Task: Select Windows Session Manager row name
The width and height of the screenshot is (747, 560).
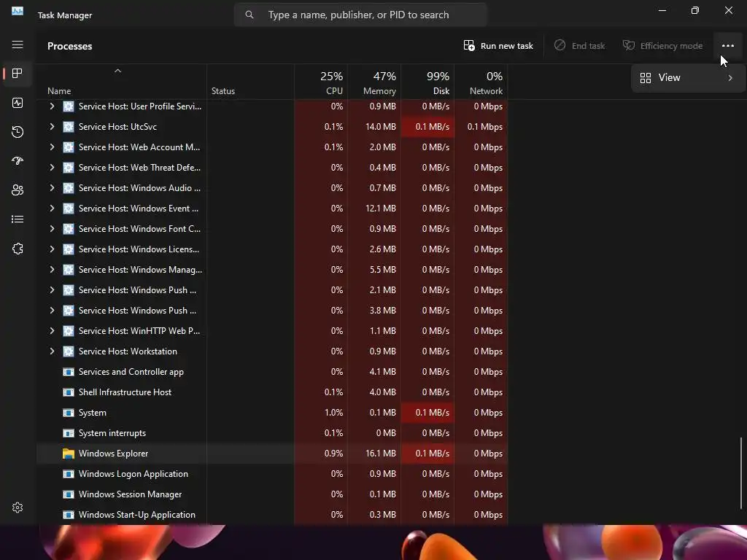Action: [130, 494]
